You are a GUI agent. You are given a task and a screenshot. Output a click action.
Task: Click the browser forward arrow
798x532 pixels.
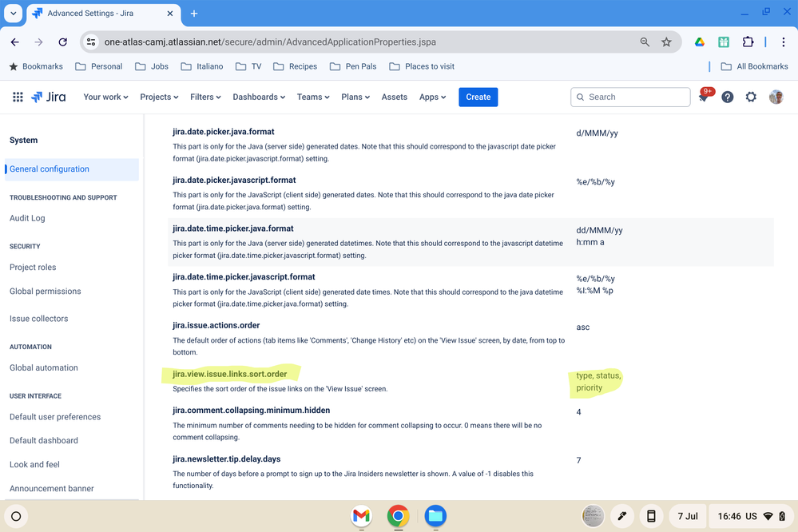coord(38,42)
